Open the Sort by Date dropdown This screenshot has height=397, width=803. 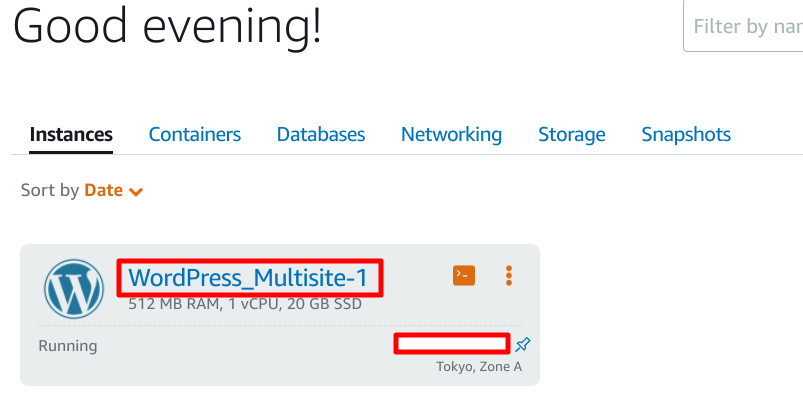click(113, 191)
